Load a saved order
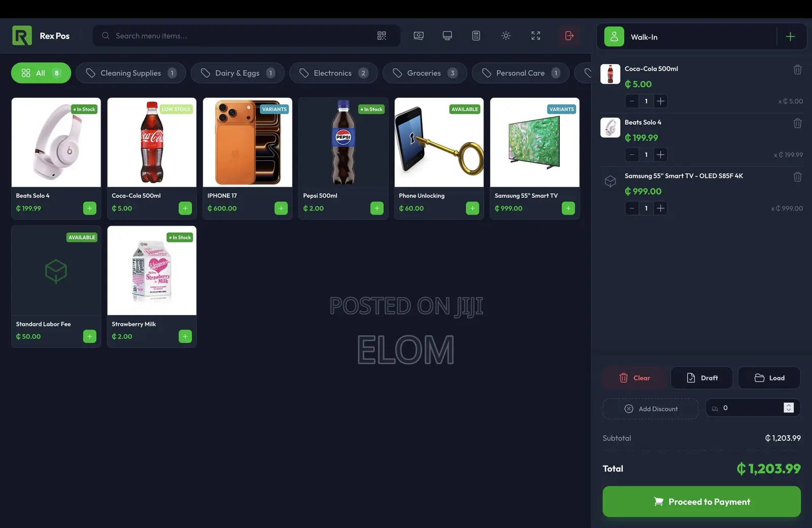812x528 pixels. coord(769,378)
